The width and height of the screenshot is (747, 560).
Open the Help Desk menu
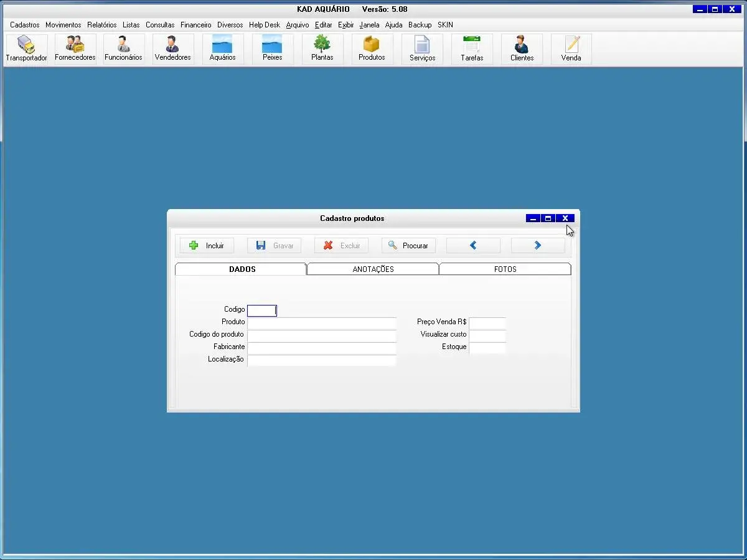coord(265,25)
